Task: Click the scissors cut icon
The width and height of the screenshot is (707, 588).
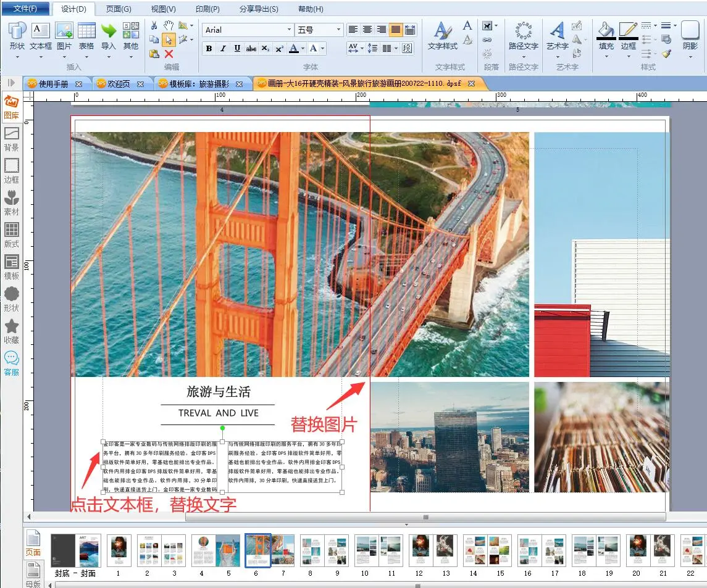Action: point(154,25)
